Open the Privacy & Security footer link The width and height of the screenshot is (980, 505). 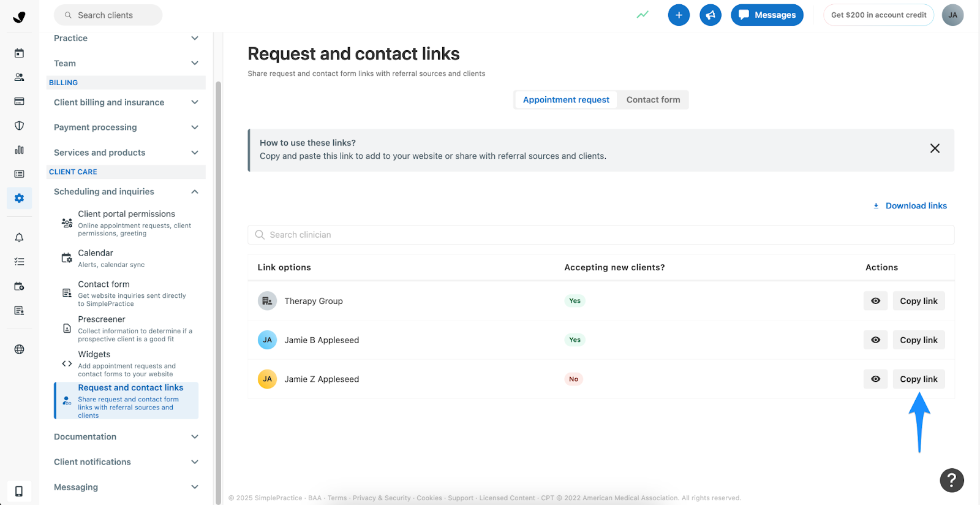[x=382, y=498]
